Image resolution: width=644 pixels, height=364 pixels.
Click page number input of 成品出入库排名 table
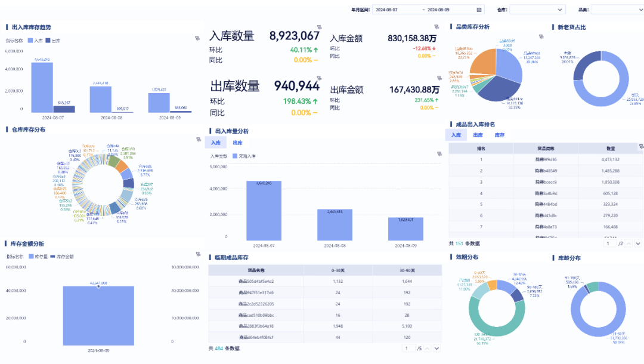point(608,243)
